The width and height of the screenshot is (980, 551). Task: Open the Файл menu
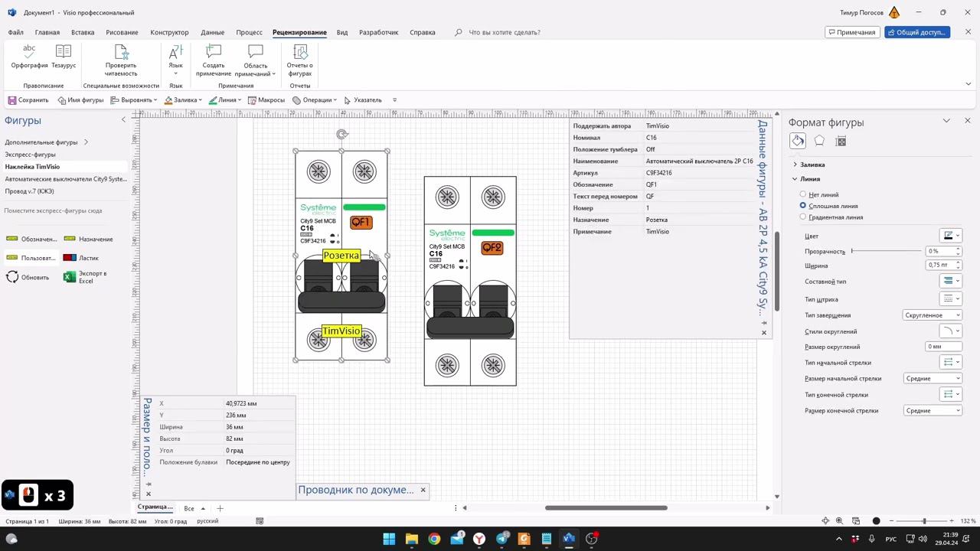pyautogui.click(x=16, y=32)
